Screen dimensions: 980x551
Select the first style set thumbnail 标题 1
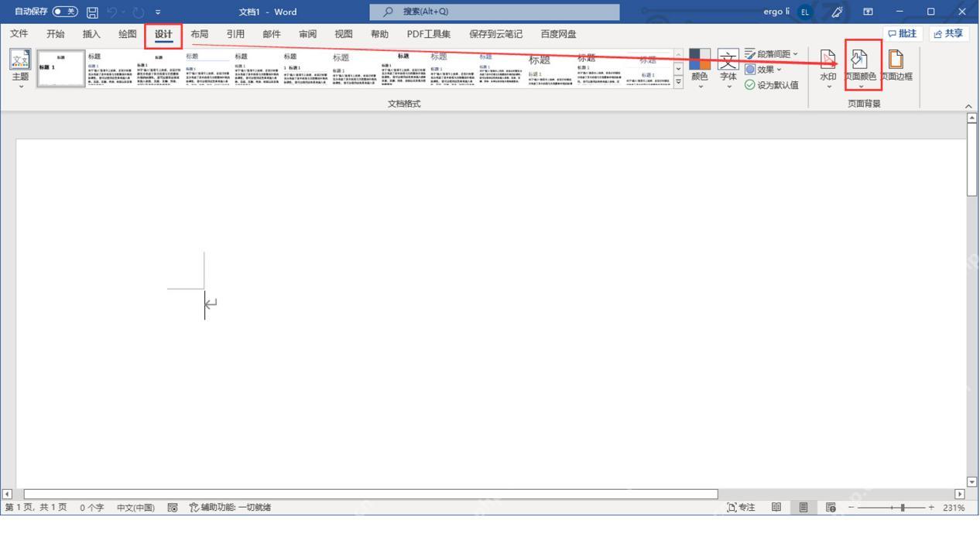61,68
